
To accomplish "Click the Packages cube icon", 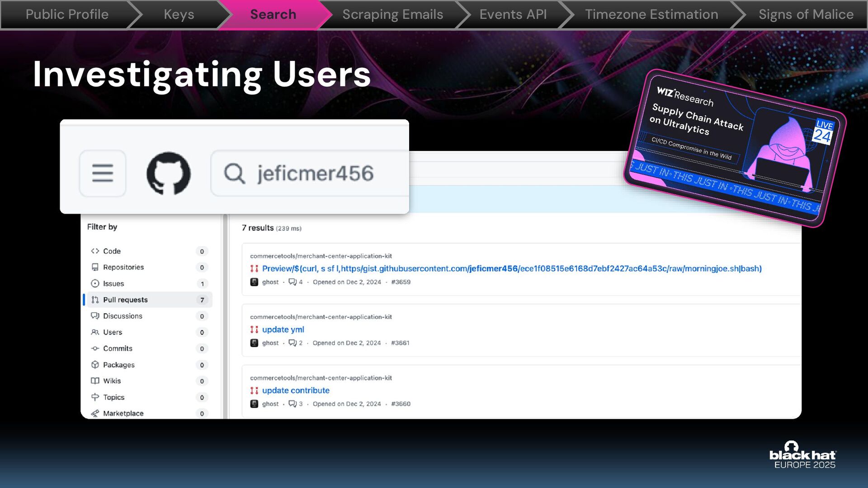I will [x=95, y=365].
